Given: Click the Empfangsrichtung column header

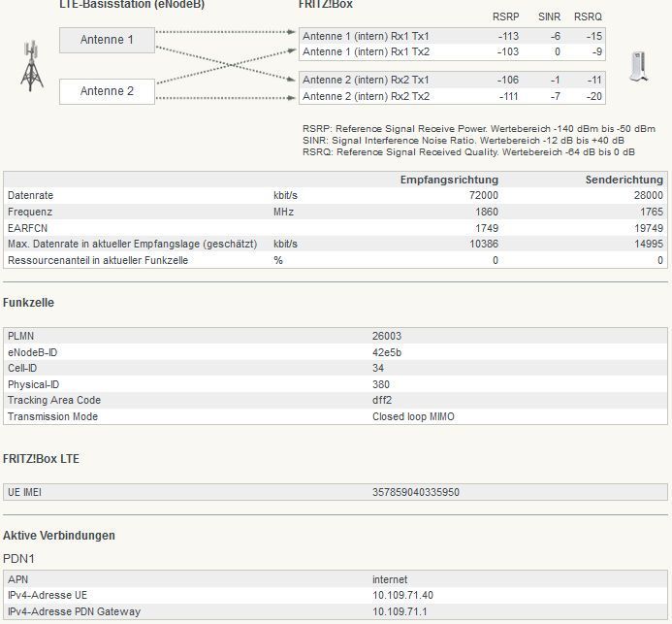Looking at the screenshot, I should (x=449, y=180).
